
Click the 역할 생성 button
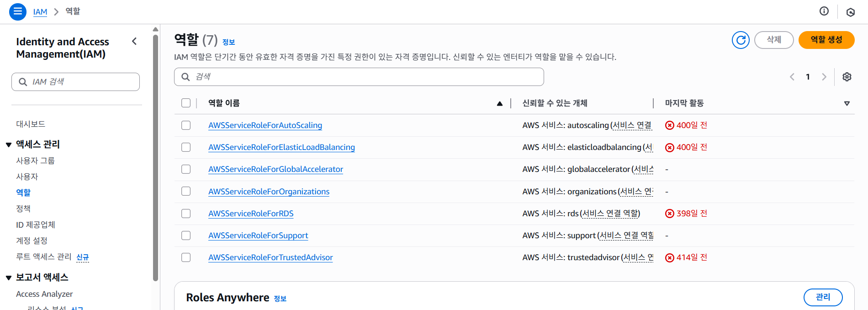click(826, 40)
